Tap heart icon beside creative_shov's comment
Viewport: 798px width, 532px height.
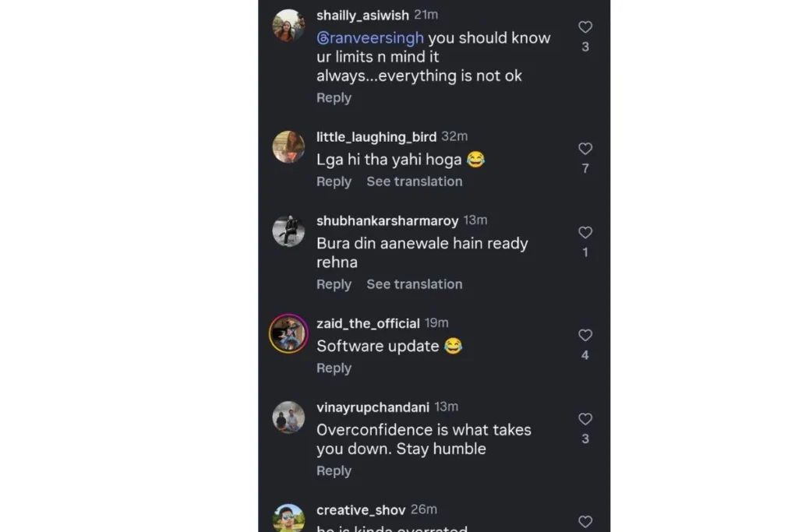coord(585,521)
